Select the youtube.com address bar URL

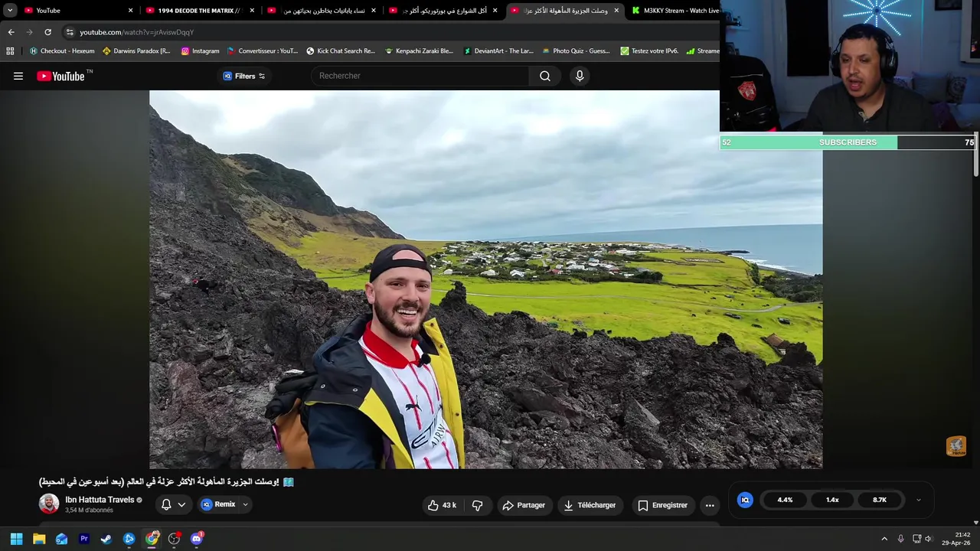coord(137,32)
